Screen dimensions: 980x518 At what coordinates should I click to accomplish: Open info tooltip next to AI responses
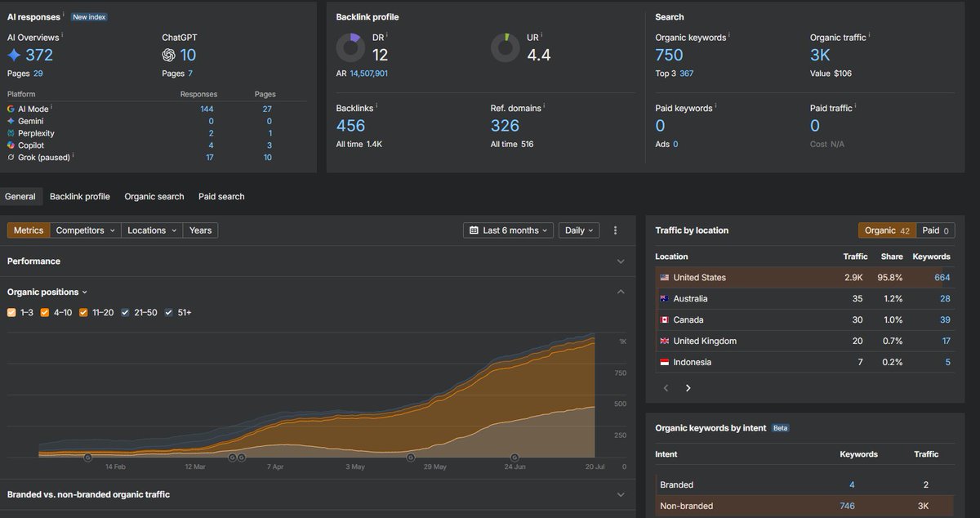tap(64, 16)
